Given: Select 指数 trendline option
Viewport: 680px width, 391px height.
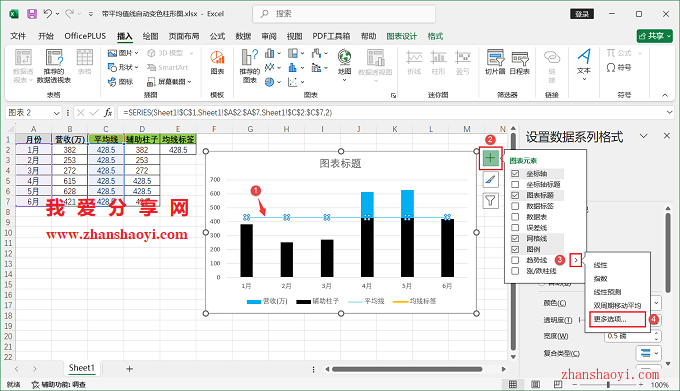Looking at the screenshot, I should coord(601,278).
